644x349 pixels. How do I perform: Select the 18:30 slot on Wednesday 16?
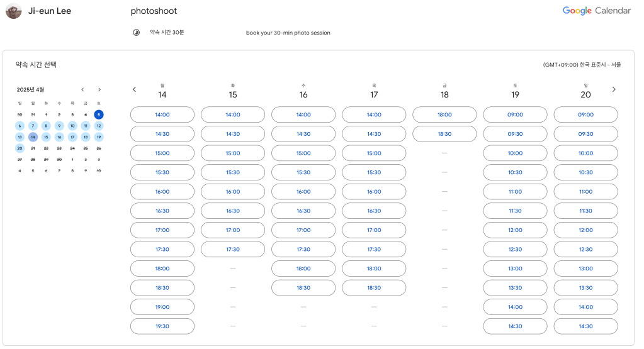pyautogui.click(x=303, y=288)
